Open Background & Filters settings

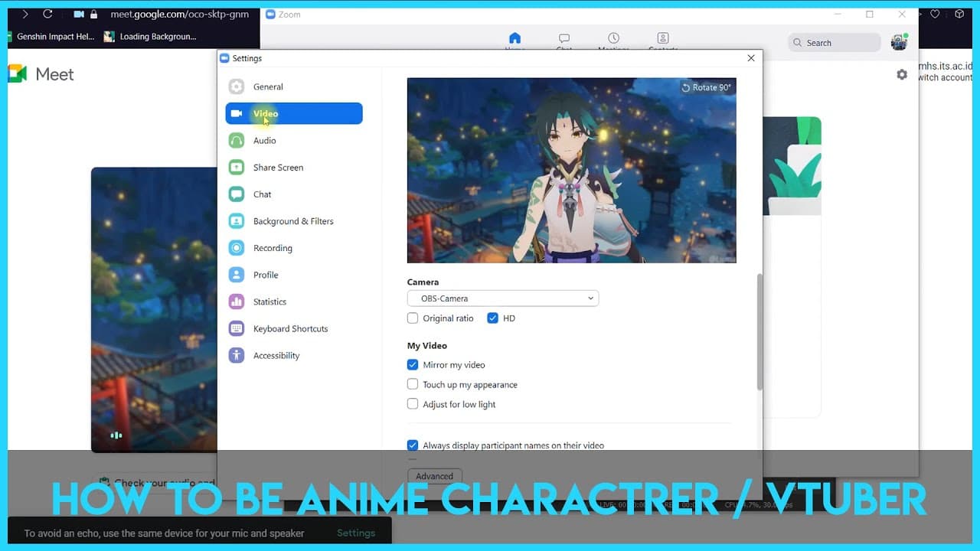[293, 221]
